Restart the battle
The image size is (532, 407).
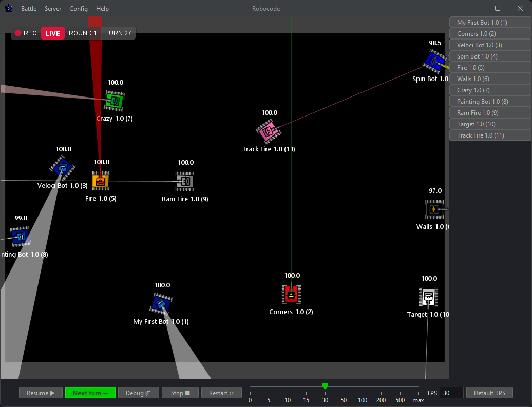(x=221, y=393)
